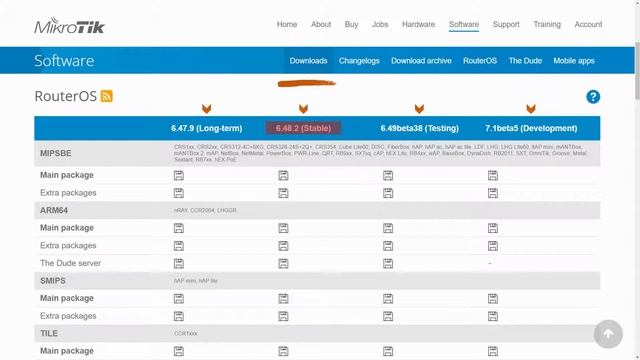This screenshot has width=640, height=360.
Task: Open the Training page
Action: (547, 24)
